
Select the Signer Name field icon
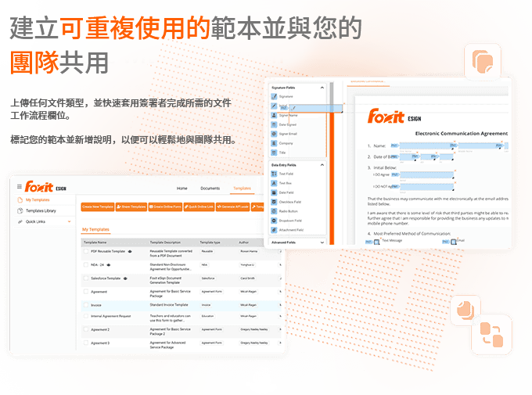(x=274, y=116)
